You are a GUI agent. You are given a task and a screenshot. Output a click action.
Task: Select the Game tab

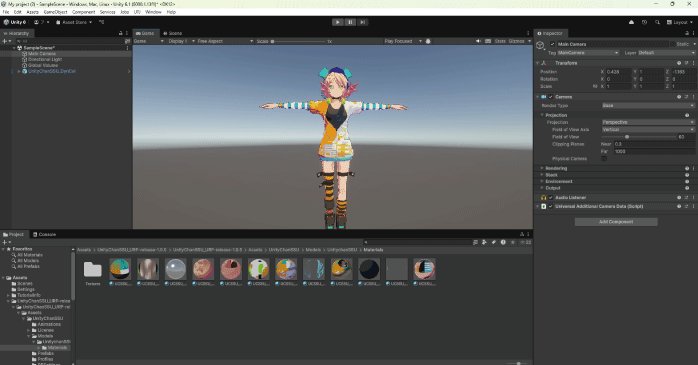point(145,33)
